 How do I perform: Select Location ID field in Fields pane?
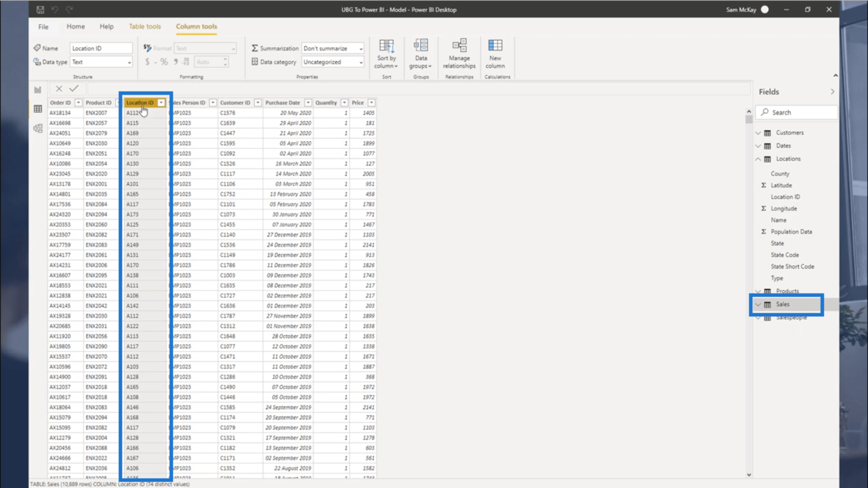(x=785, y=197)
